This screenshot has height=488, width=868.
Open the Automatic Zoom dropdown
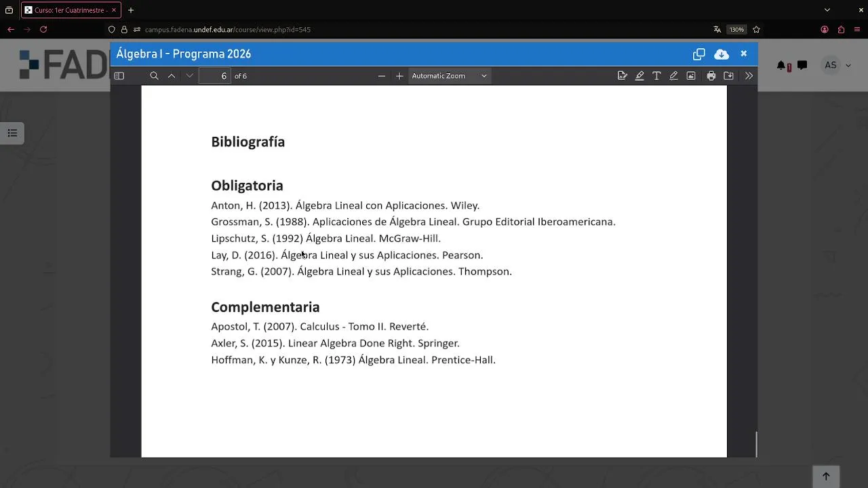(449, 76)
